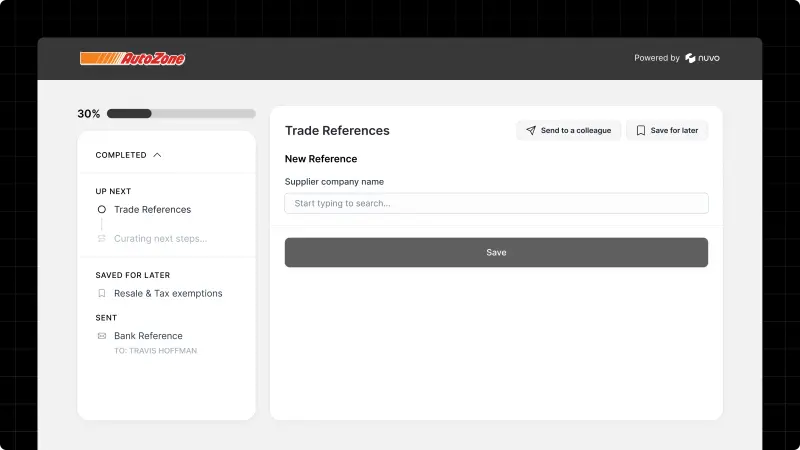This screenshot has width=800, height=450.
Task: Open Bank Reference sent item
Action: (148, 336)
